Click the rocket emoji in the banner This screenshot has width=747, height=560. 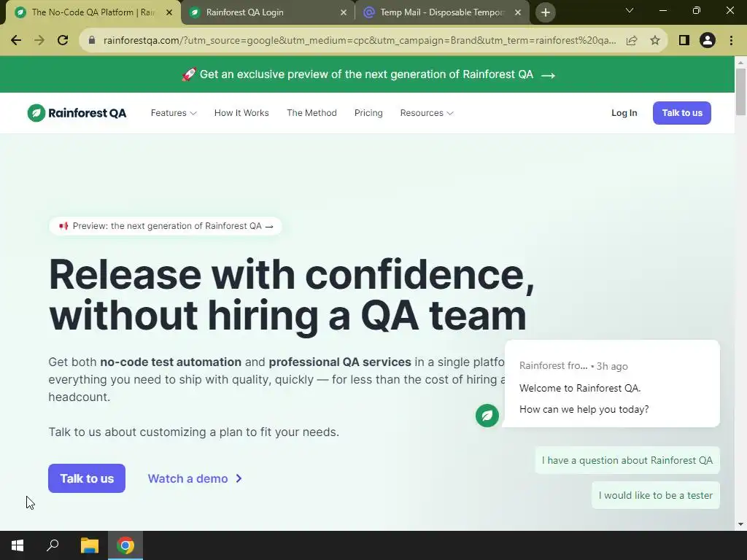point(189,74)
